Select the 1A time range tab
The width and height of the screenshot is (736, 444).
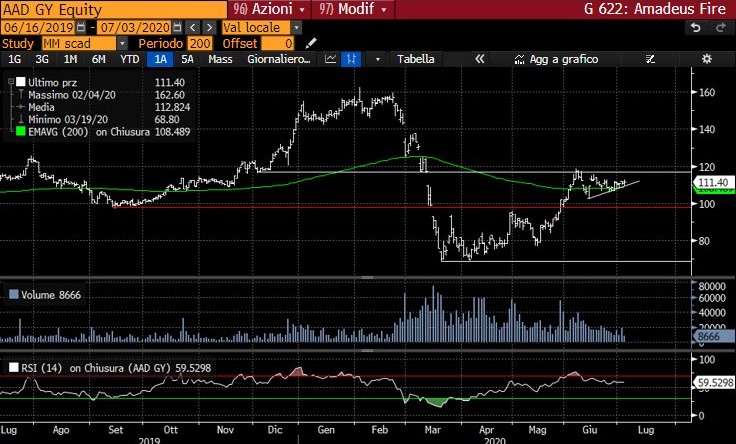pos(161,59)
